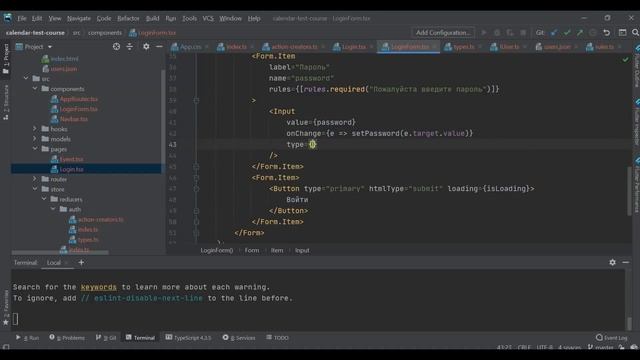Collapse the reducers folder
640x360 pixels.
pos(44,199)
